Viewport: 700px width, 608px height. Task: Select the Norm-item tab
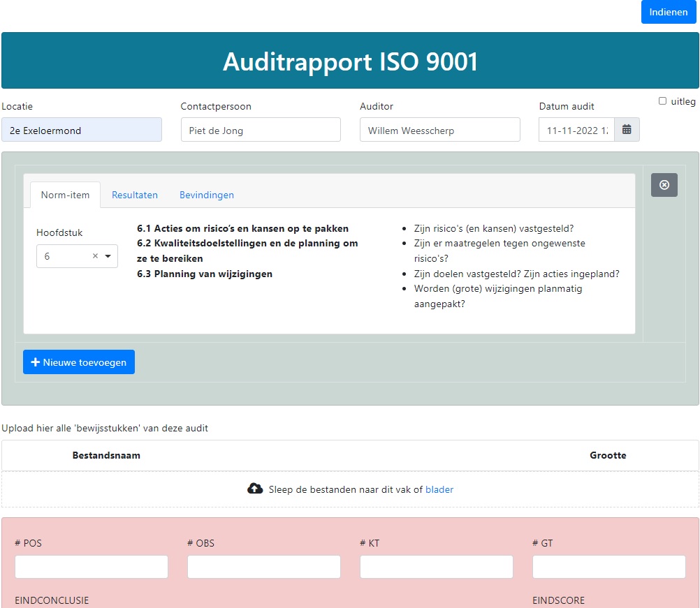pos(65,195)
